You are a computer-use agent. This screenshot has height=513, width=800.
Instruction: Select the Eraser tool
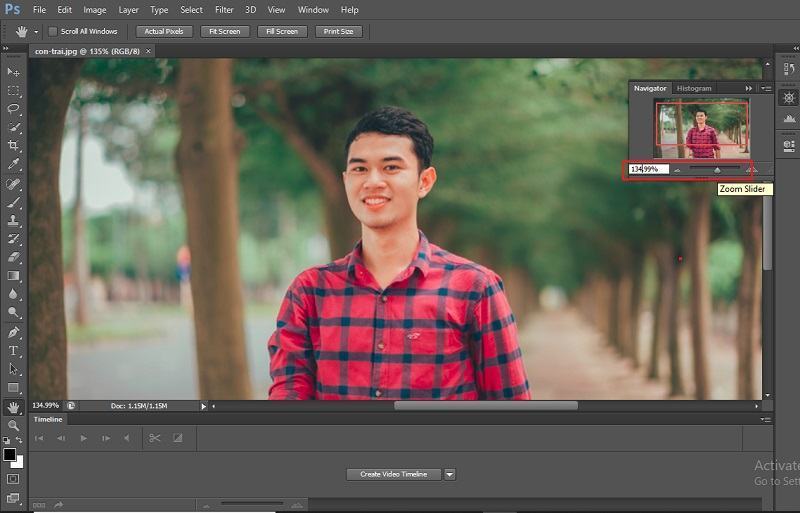tap(13, 257)
